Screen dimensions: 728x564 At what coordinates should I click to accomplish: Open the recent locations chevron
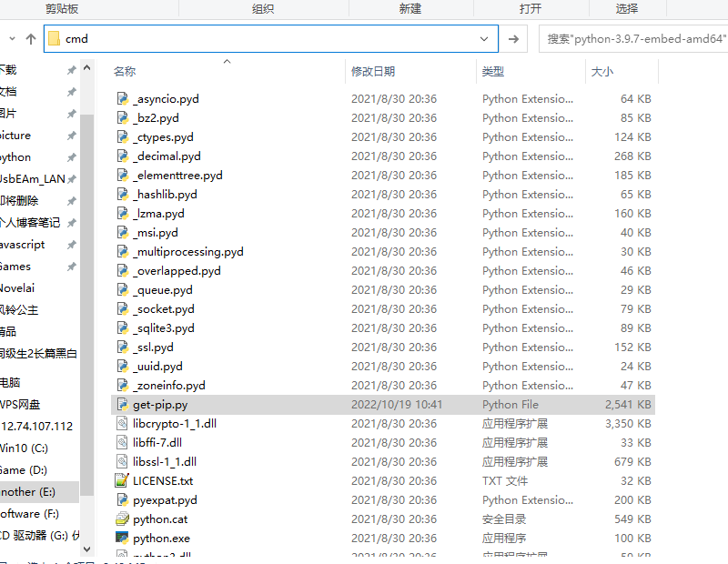coord(12,39)
